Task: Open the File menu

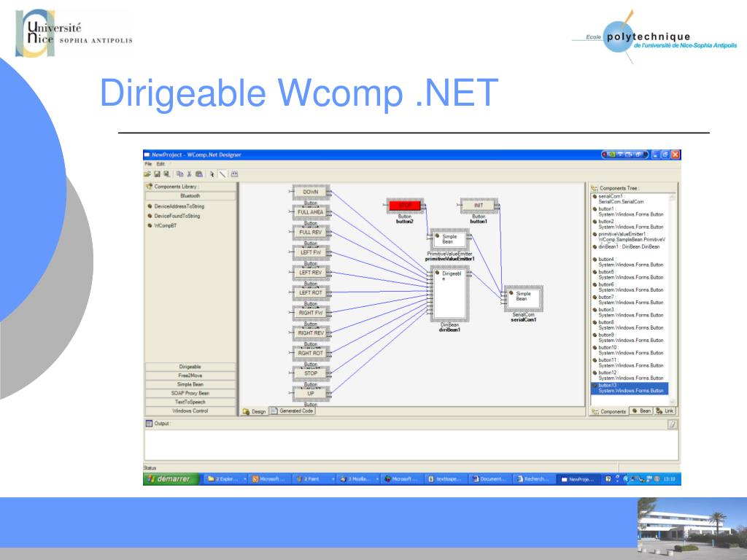Action: pyautogui.click(x=148, y=164)
